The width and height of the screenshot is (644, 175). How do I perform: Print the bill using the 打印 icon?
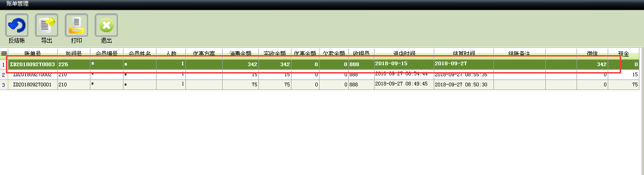[x=76, y=25]
